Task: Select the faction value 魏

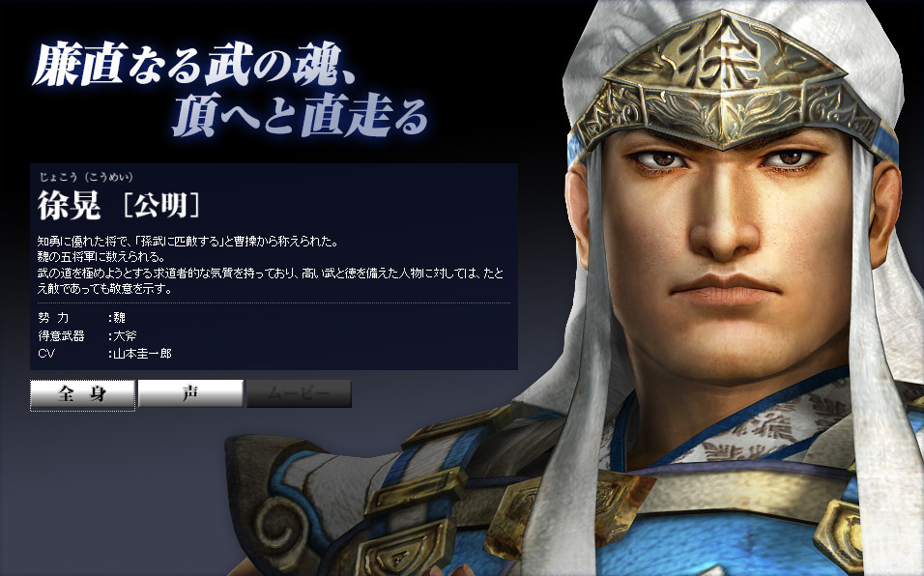Action: 119,318
